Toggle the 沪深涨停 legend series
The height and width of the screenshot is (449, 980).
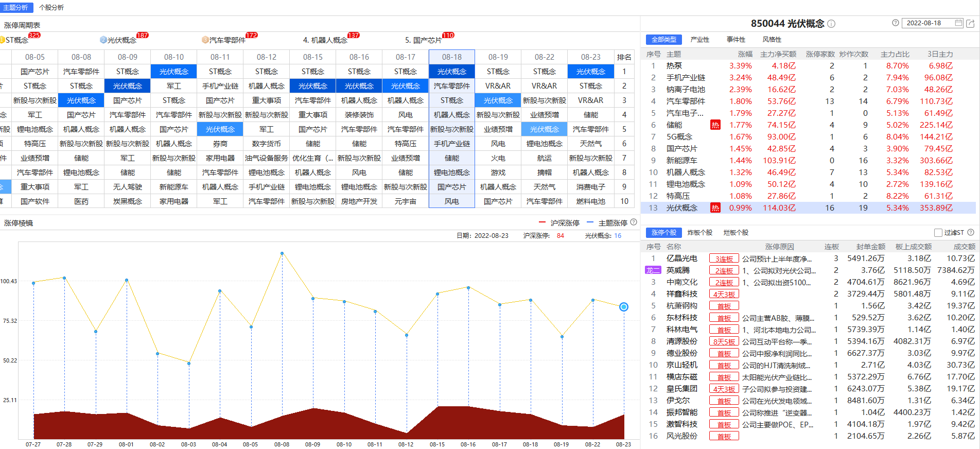click(x=559, y=223)
